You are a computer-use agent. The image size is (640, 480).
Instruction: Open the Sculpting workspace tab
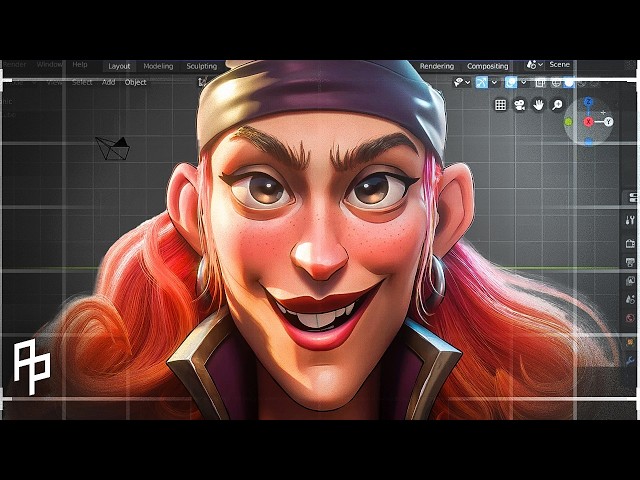click(x=202, y=66)
